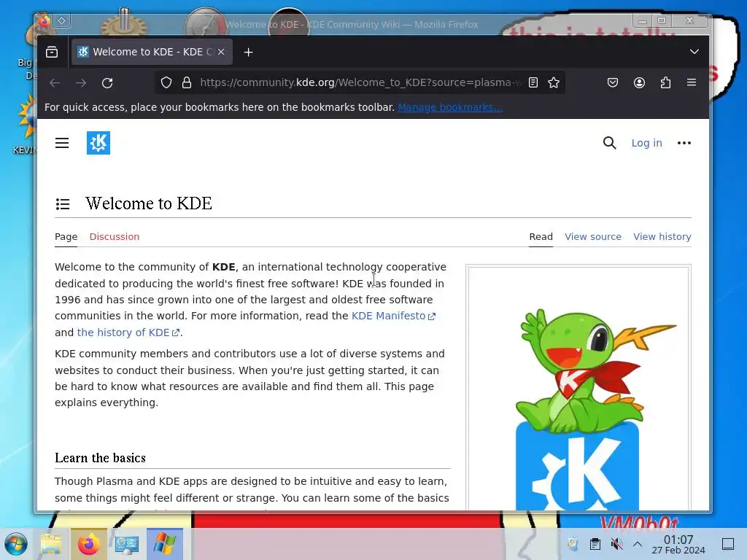Image resolution: width=747 pixels, height=560 pixels.
Task: Go to KDE wiki home logo
Action: coord(98,143)
